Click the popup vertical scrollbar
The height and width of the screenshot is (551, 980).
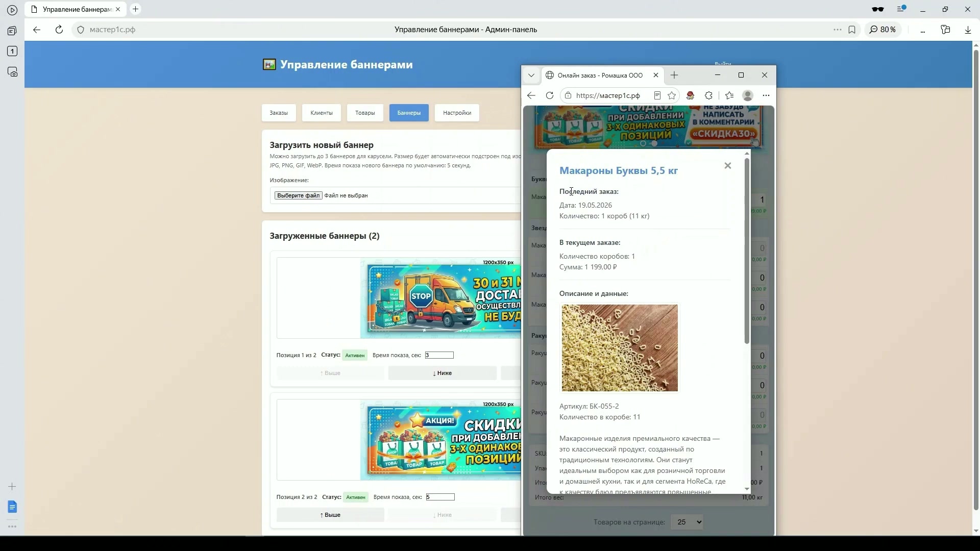coord(747,251)
